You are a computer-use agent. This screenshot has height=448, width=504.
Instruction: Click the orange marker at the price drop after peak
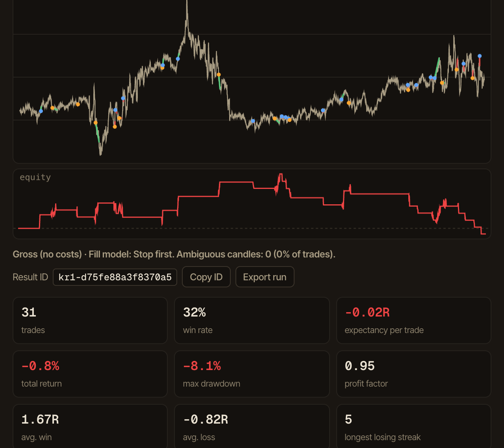coord(219,74)
